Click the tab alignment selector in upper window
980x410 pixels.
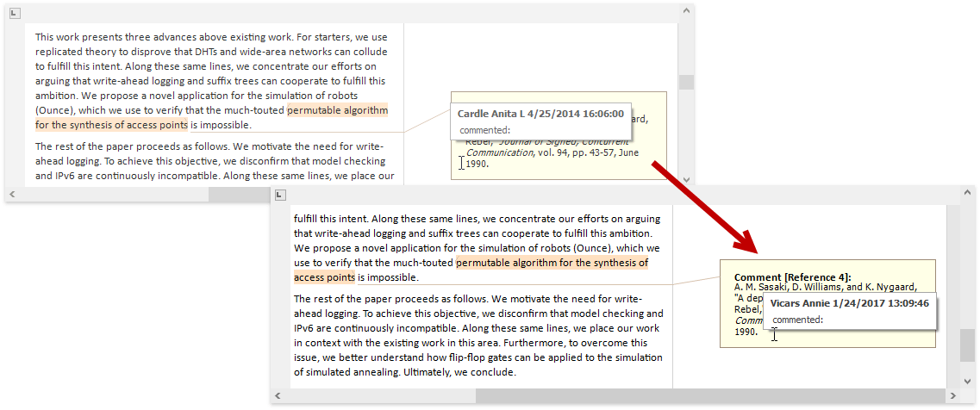[x=16, y=13]
